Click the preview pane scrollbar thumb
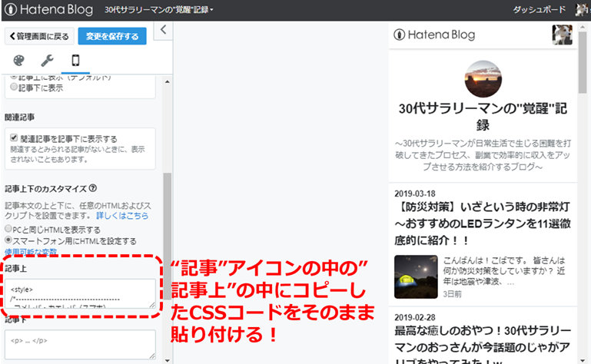This screenshot has width=591, height=364. click(x=583, y=62)
